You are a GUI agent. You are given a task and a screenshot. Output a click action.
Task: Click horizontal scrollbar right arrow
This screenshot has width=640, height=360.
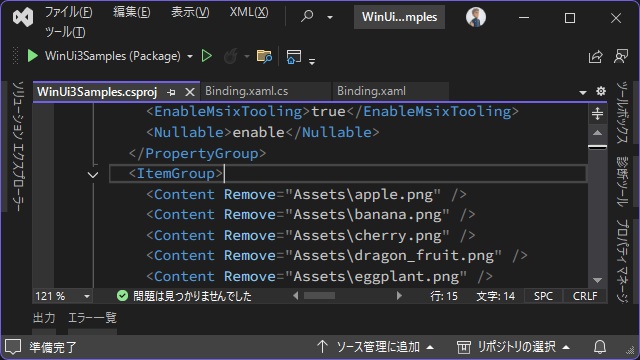[x=399, y=296]
